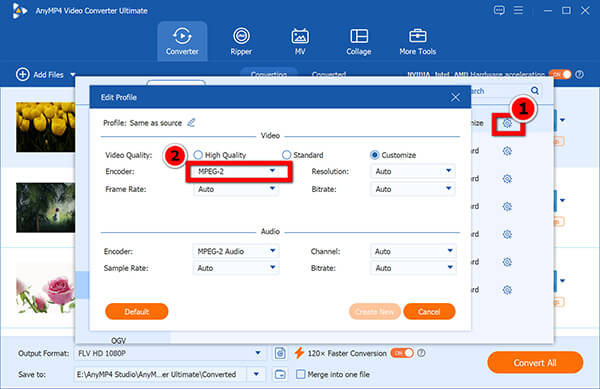This screenshot has width=600, height=389.
Task: Click the Faster Conversion help icon
Action: point(421,353)
